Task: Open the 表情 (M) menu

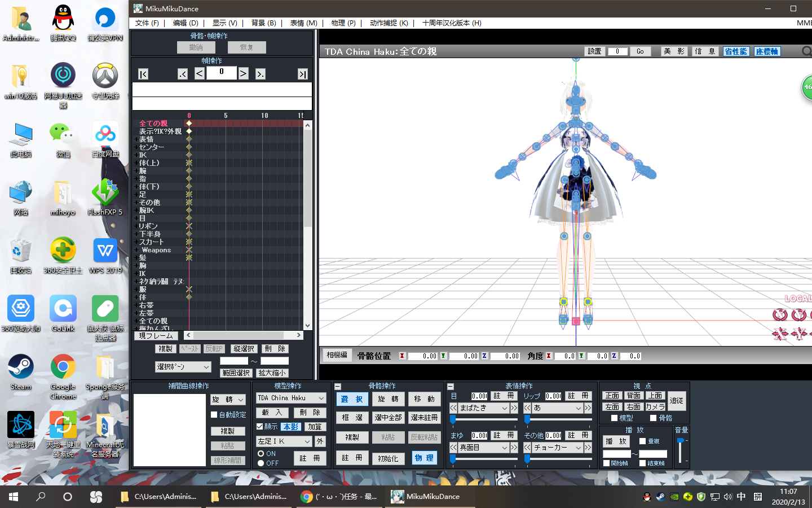Action: coord(303,23)
